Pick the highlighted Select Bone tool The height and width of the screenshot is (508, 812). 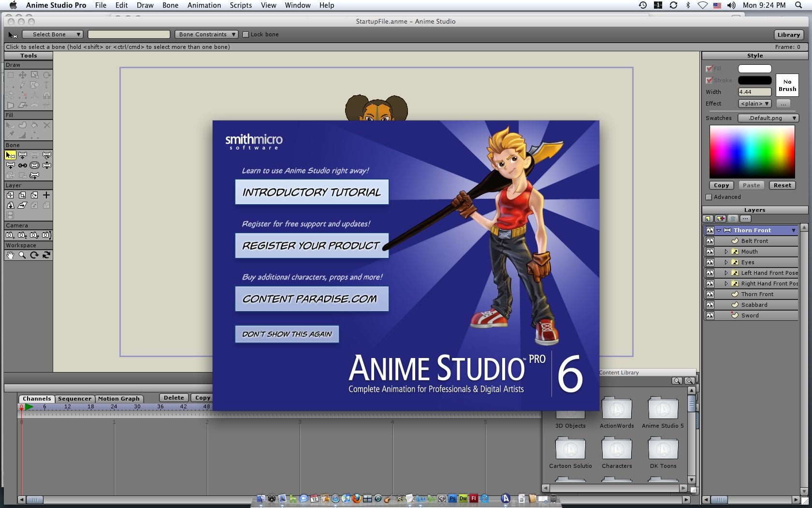tap(10, 155)
